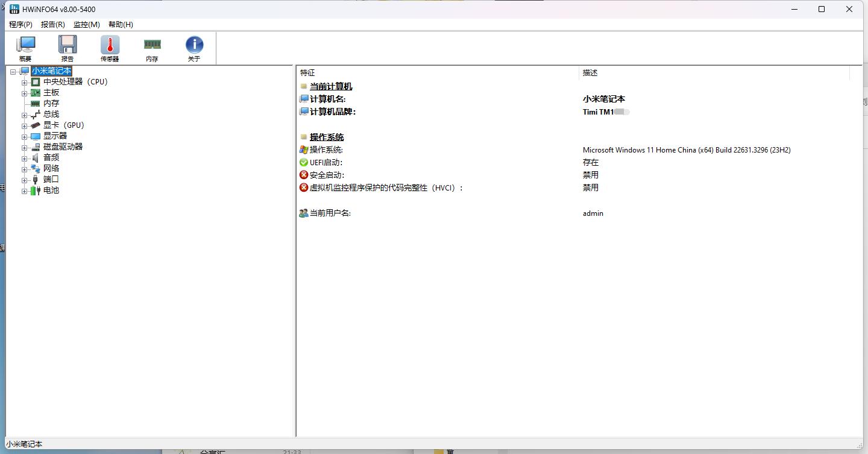The image size is (868, 454).
Task: Select 网络 in the tree
Action: 51,169
